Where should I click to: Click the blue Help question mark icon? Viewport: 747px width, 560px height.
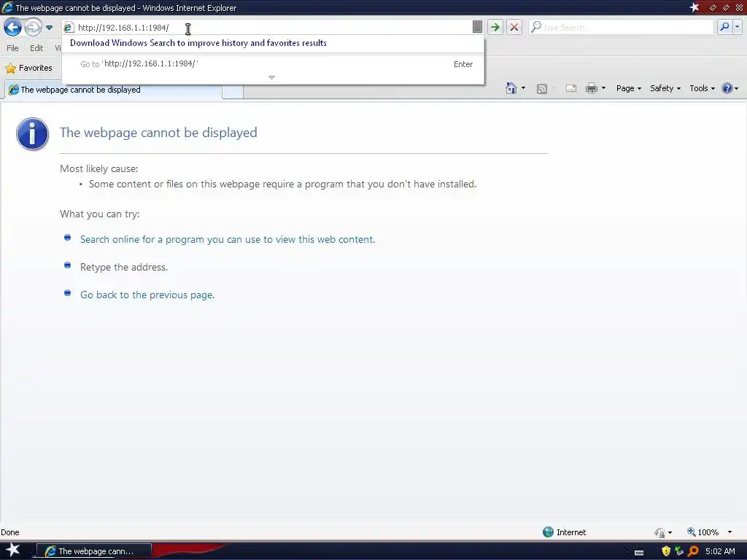[x=727, y=88]
